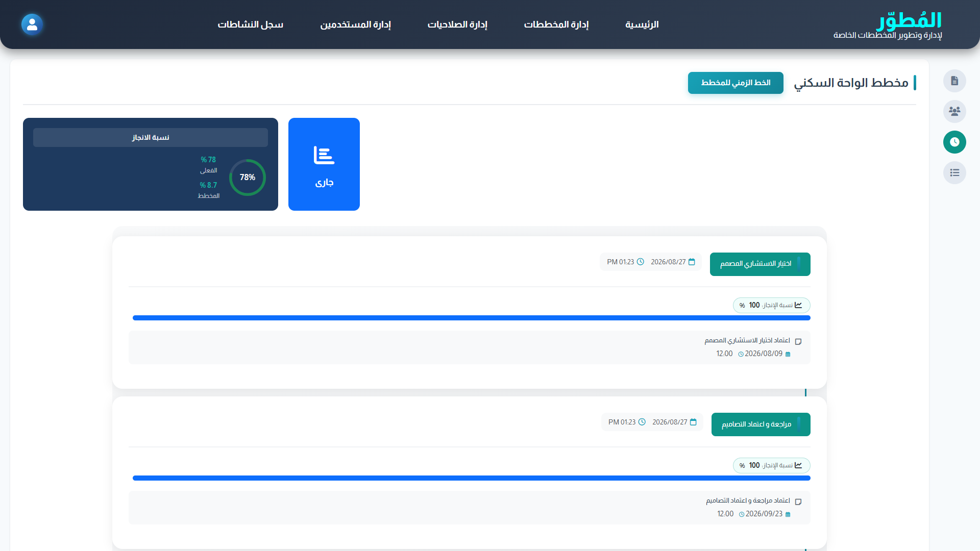Go to الرئيسية in top navigation
This screenshot has width=980, height=551.
click(642, 24)
